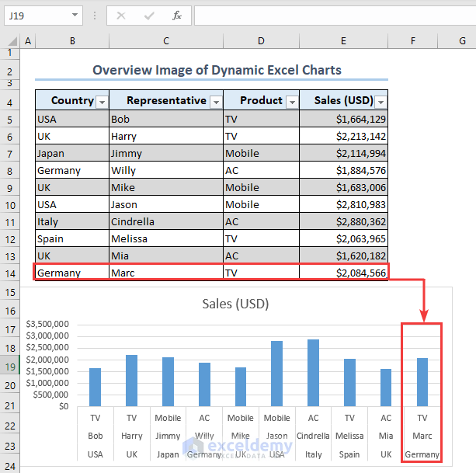Open the Representative column filter dropdown
Image resolution: width=476 pixels, height=473 pixels.
(216, 101)
